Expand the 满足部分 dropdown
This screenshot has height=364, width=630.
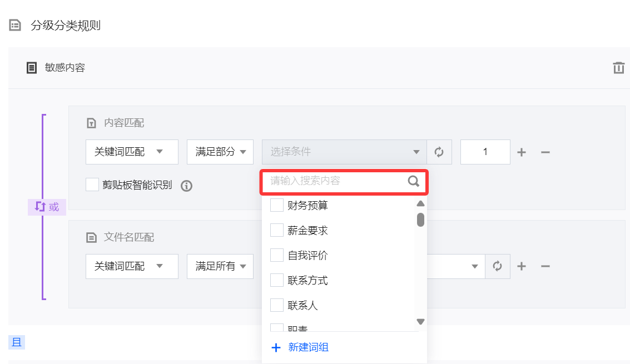pos(220,152)
